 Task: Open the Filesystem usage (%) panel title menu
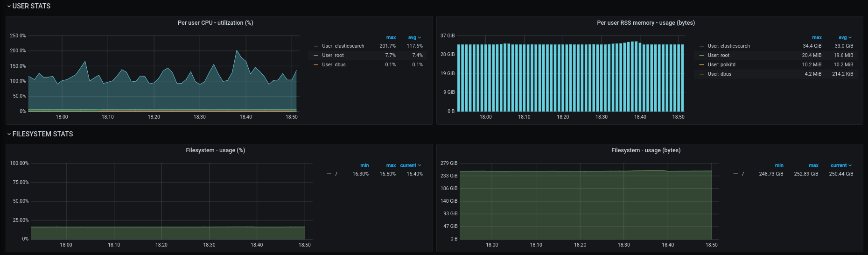coord(215,150)
